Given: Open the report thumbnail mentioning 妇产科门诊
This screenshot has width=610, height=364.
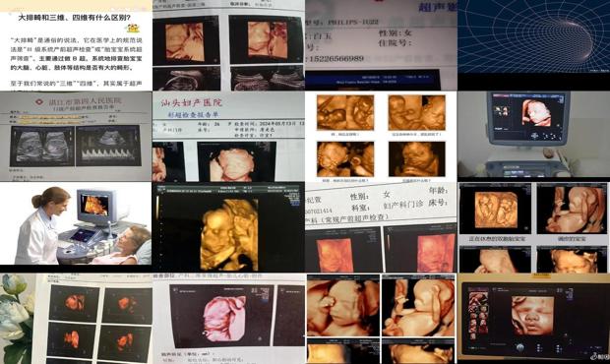Looking at the screenshot, I should tap(381, 227).
